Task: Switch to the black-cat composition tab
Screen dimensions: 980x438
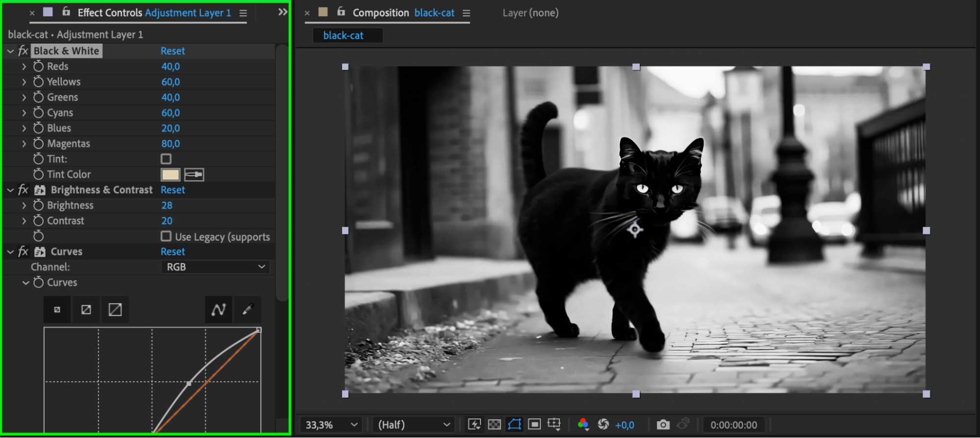Action: (343, 35)
